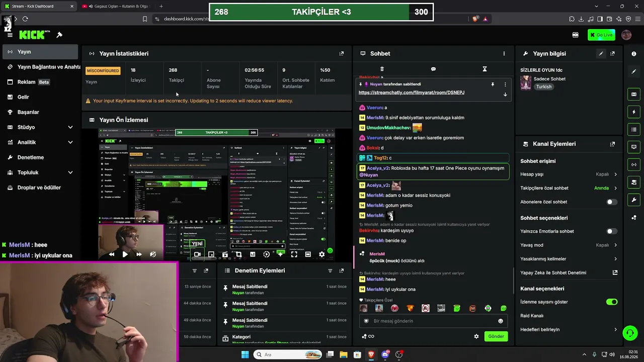Select Yayın in the sidebar

click(39, 52)
